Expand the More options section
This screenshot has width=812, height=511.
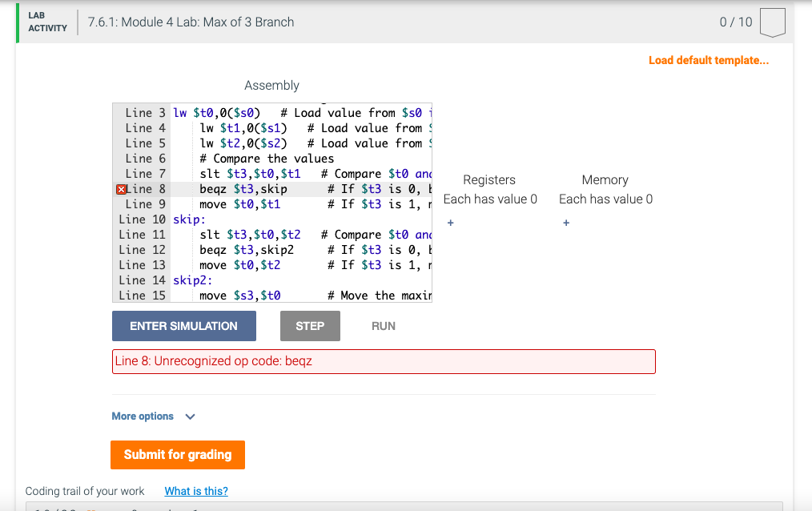click(144, 416)
